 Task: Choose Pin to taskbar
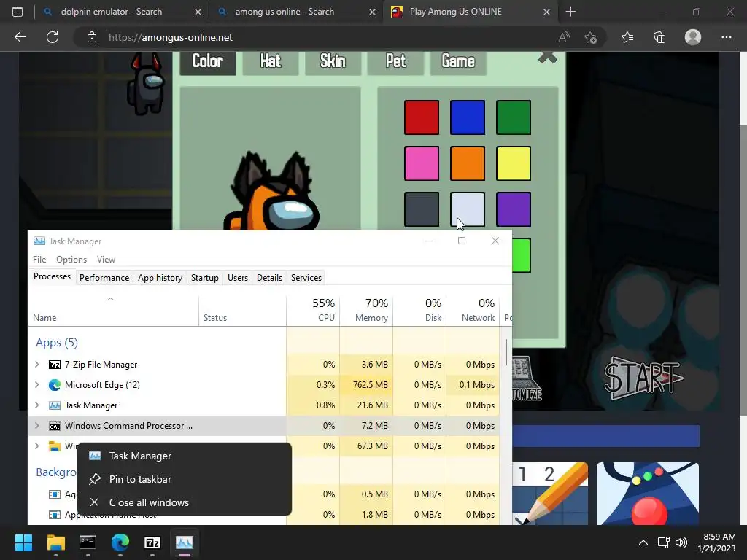point(185,479)
